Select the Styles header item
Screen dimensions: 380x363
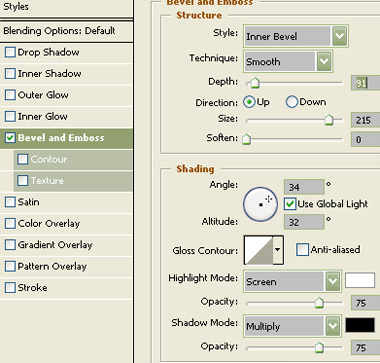point(66,7)
